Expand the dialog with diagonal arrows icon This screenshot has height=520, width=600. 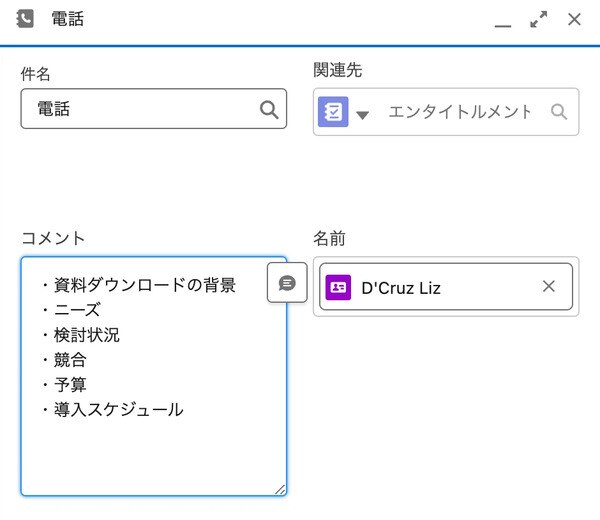(x=538, y=20)
